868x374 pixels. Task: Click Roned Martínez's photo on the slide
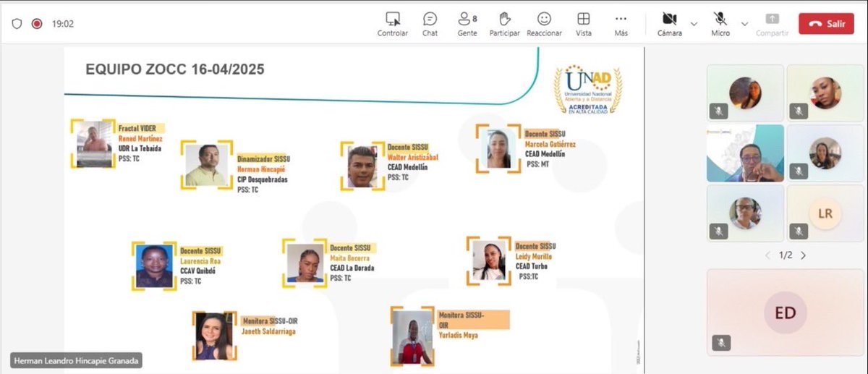point(94,143)
